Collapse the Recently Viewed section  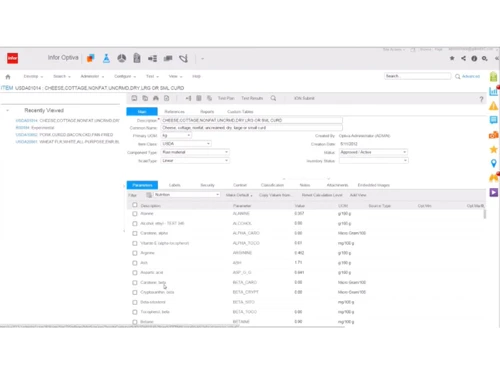tap(7, 110)
